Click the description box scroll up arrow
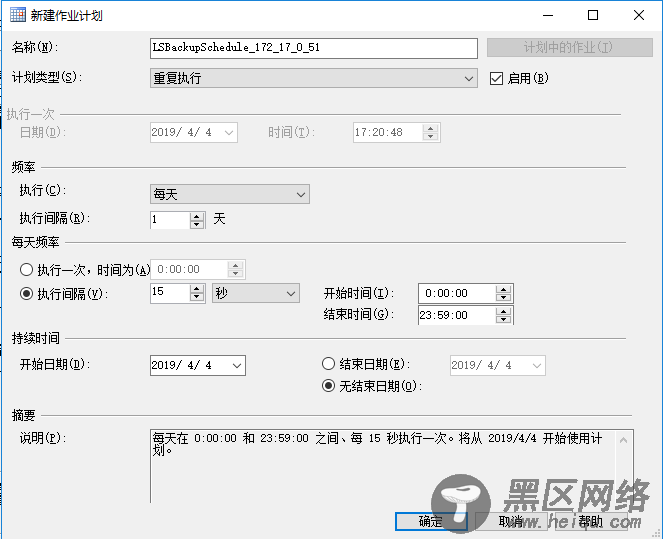The image size is (663, 539). (624, 440)
